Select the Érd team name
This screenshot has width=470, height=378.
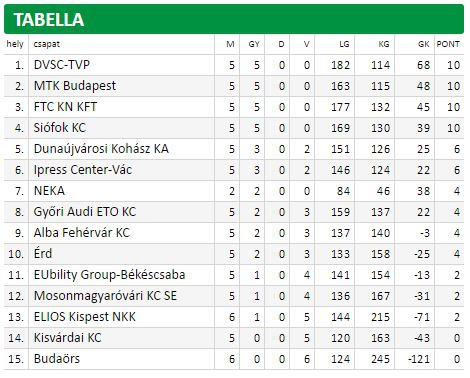pos(43,254)
